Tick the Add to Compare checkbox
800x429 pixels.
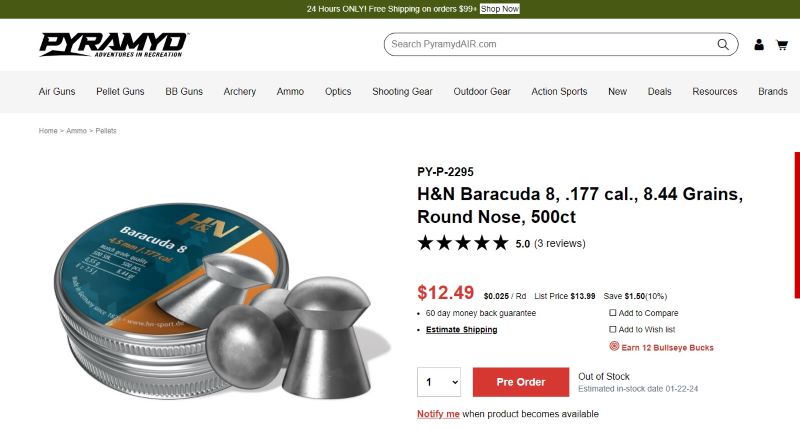click(x=612, y=313)
